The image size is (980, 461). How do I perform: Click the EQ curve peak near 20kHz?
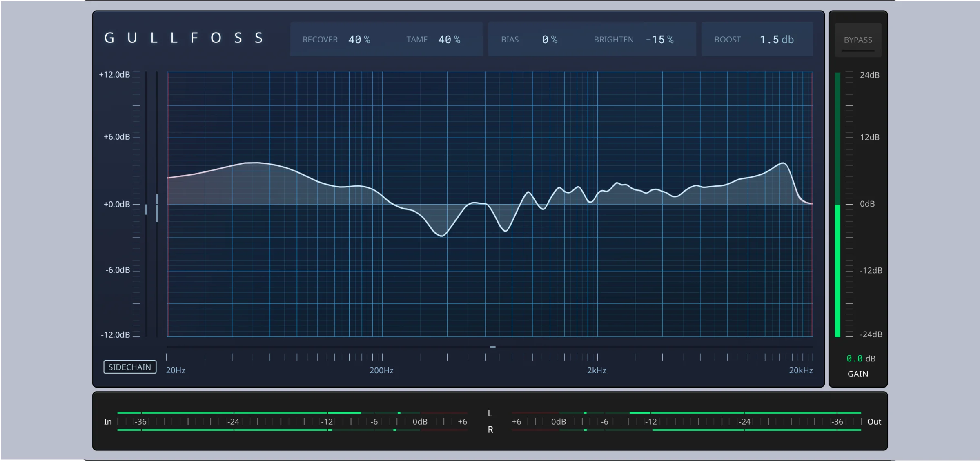(783, 163)
